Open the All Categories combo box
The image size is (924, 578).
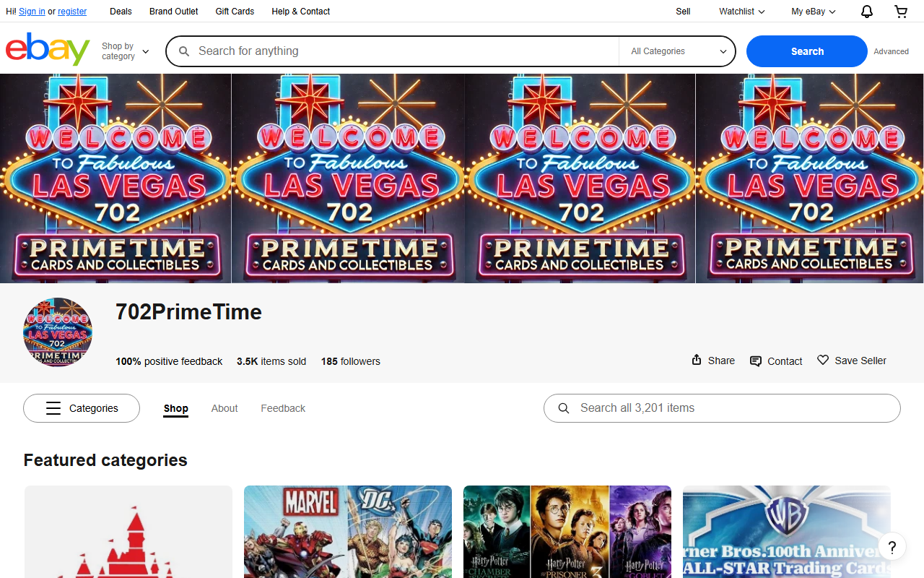677,51
